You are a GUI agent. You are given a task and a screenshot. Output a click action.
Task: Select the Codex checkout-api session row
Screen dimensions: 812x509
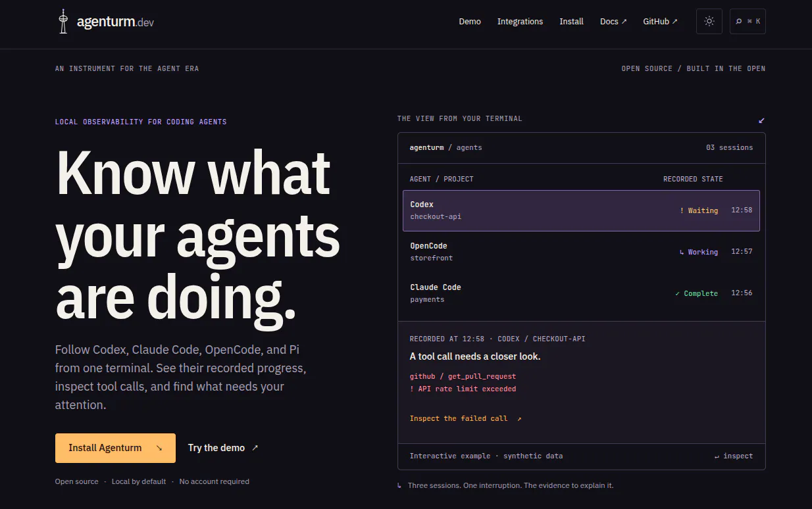(581, 210)
